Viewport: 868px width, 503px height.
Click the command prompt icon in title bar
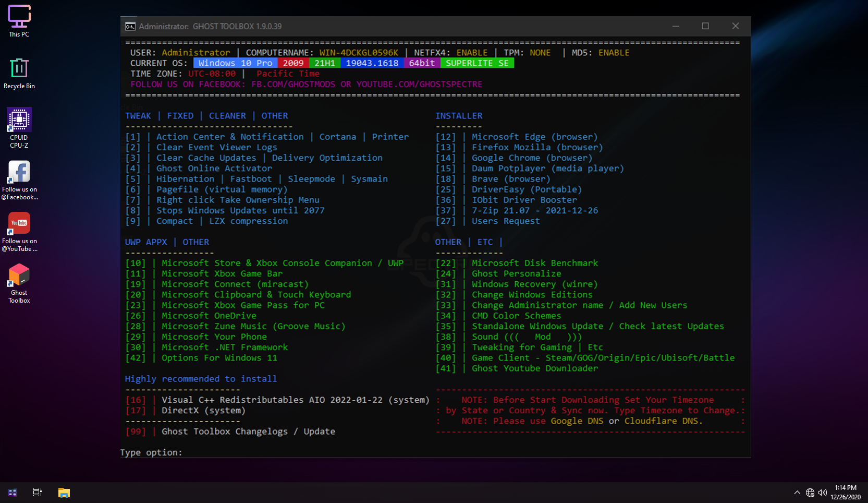pos(130,26)
